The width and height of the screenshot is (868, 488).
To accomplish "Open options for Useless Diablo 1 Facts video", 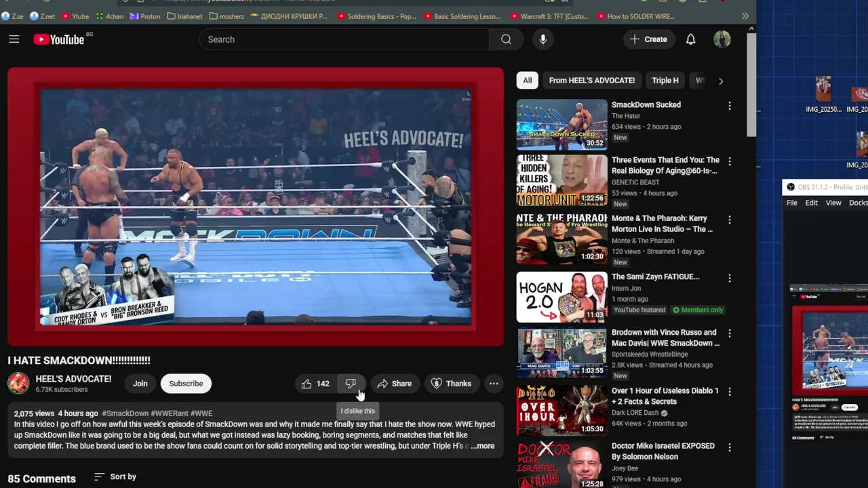I will point(730,392).
